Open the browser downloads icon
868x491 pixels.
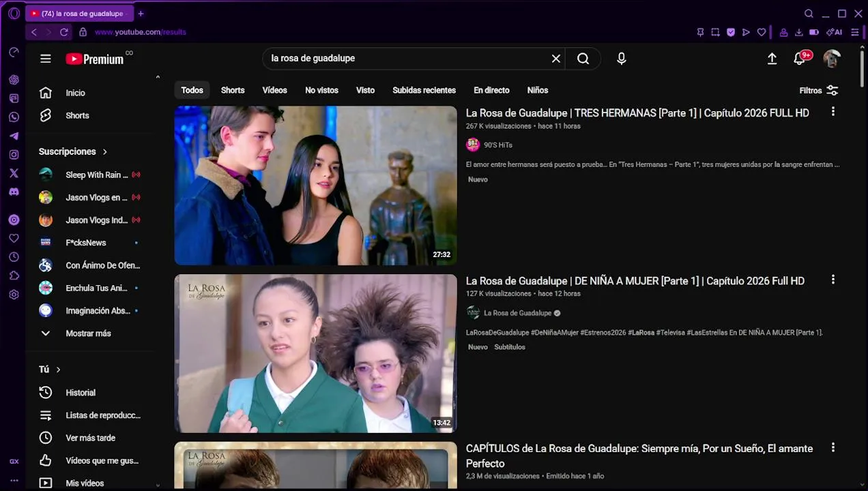(798, 32)
